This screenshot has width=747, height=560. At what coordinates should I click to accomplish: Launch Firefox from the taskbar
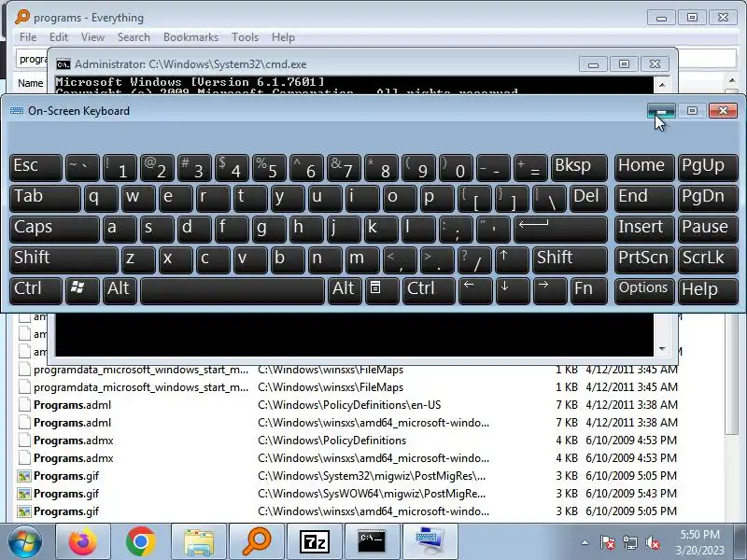(x=83, y=541)
